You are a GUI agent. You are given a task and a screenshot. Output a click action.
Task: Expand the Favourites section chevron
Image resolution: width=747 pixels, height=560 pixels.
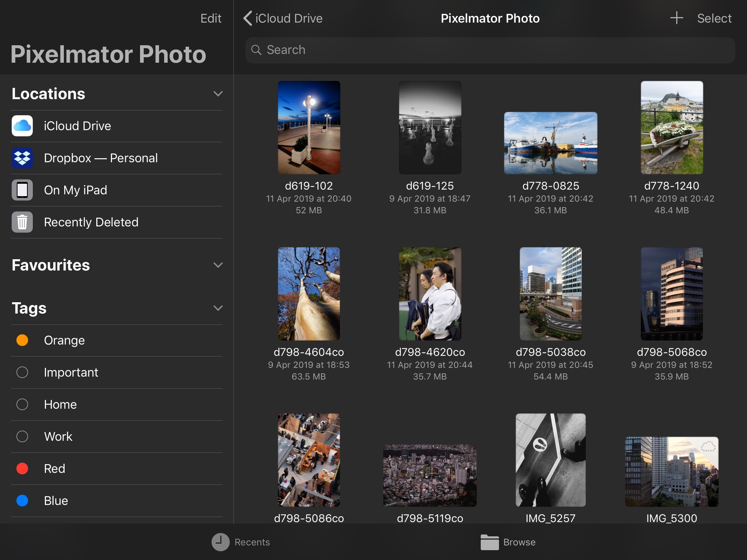(x=218, y=265)
